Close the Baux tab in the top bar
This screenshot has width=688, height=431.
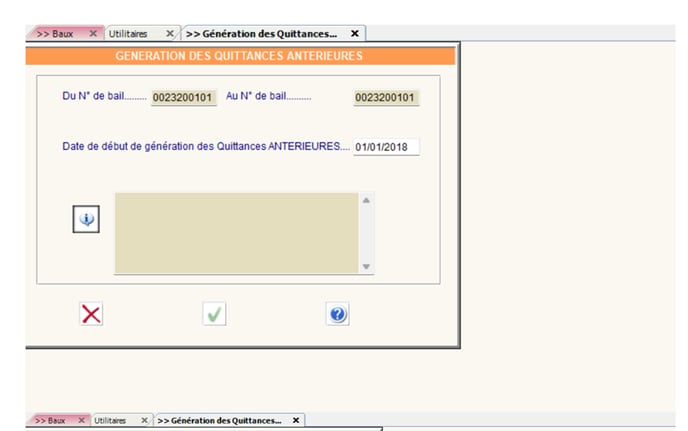[93, 33]
